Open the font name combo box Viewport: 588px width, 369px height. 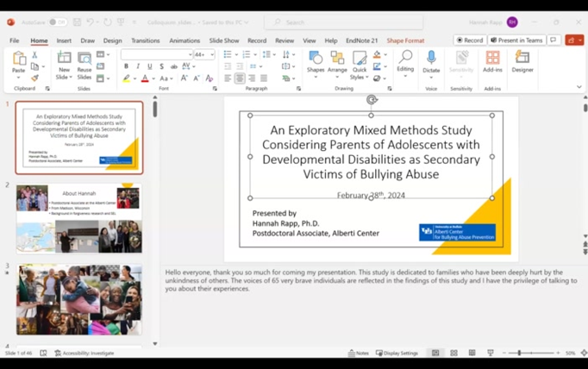(155, 54)
